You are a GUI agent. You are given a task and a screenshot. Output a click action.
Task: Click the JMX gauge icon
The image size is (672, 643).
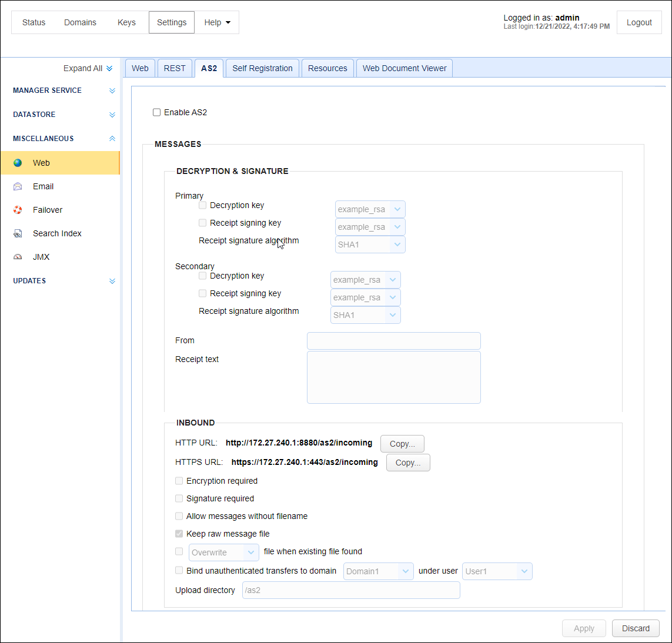[18, 257]
